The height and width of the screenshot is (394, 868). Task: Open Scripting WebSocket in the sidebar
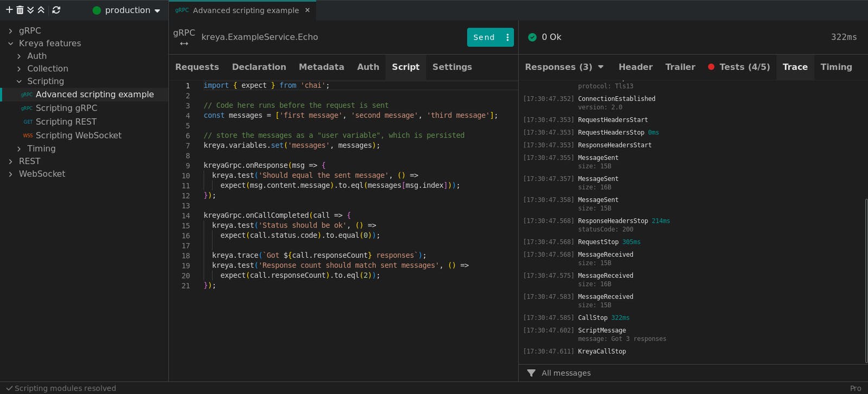tap(79, 135)
